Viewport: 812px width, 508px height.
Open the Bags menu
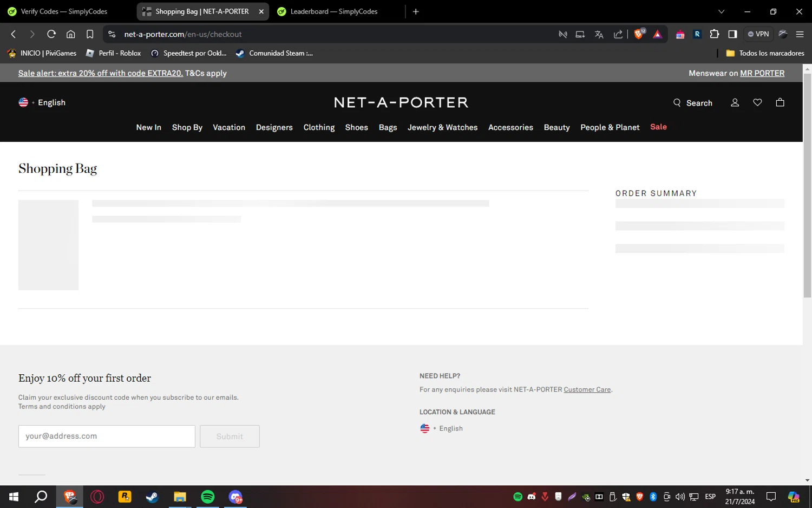point(388,127)
